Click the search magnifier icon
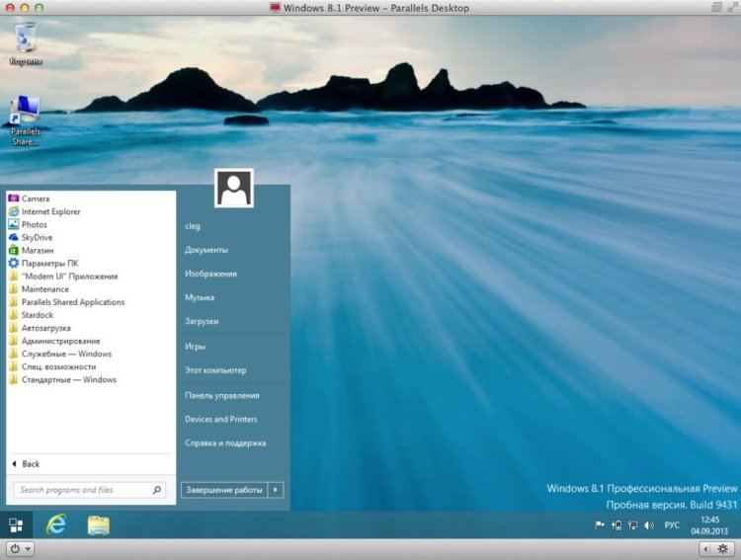 (x=157, y=490)
